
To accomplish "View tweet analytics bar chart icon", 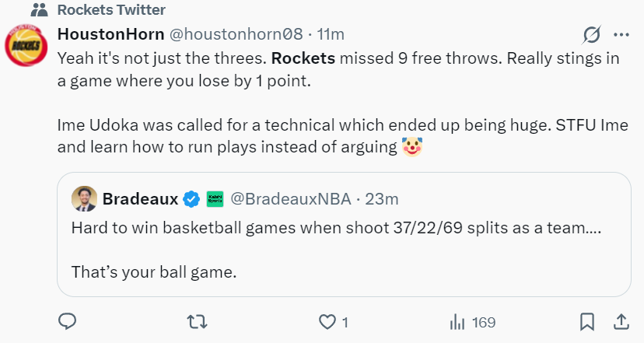I will tap(458, 321).
